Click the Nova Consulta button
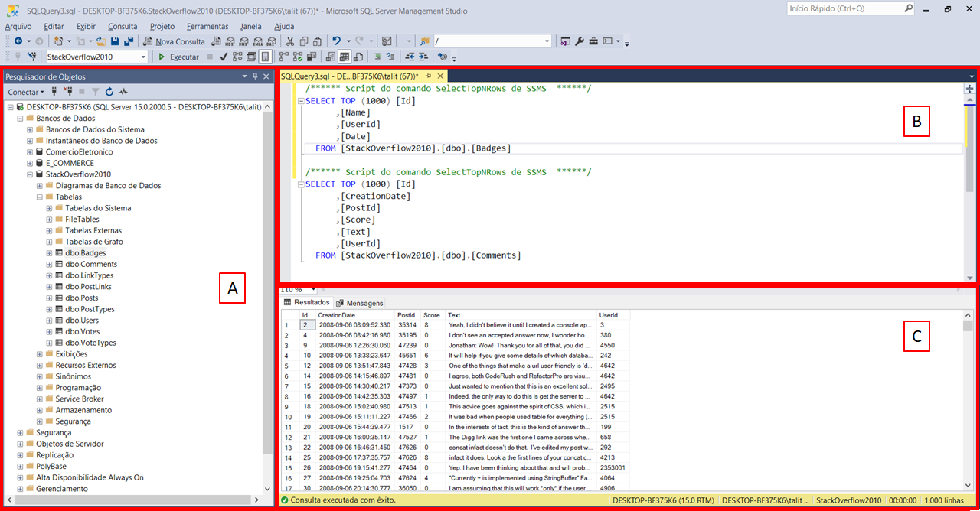This screenshot has height=511, width=980. click(x=173, y=41)
